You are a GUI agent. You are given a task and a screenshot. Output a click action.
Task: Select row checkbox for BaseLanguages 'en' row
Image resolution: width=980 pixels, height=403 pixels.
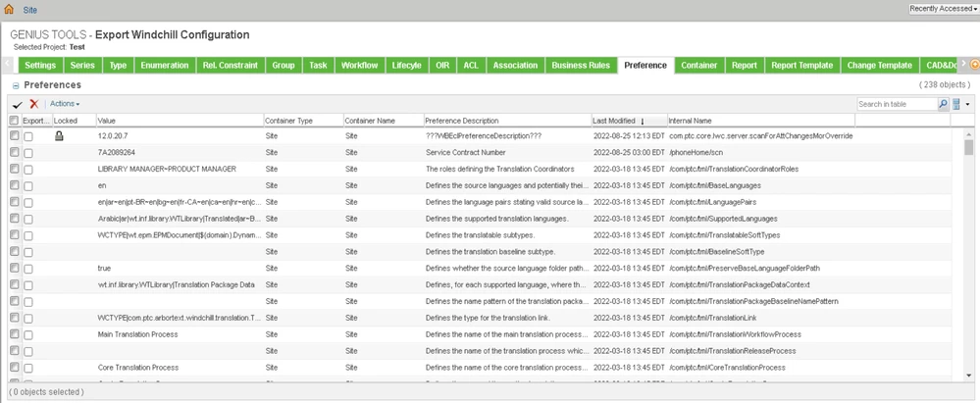(15, 185)
